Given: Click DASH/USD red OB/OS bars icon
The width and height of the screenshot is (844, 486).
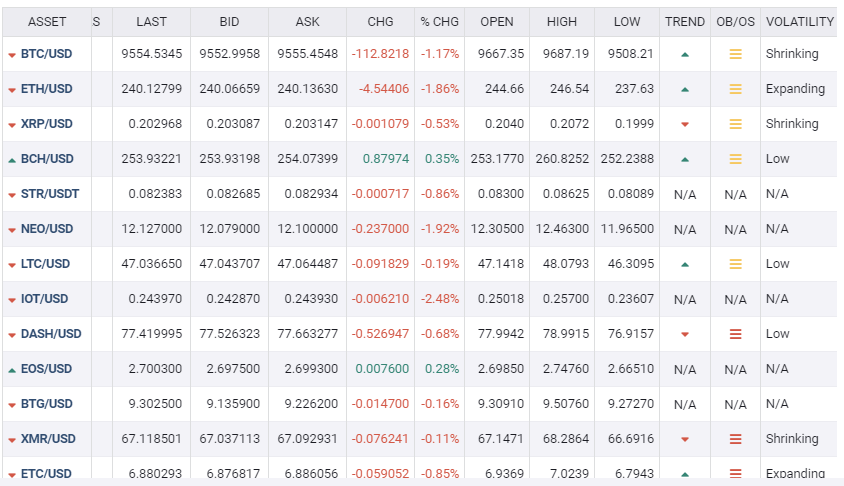Looking at the screenshot, I should tap(735, 334).
